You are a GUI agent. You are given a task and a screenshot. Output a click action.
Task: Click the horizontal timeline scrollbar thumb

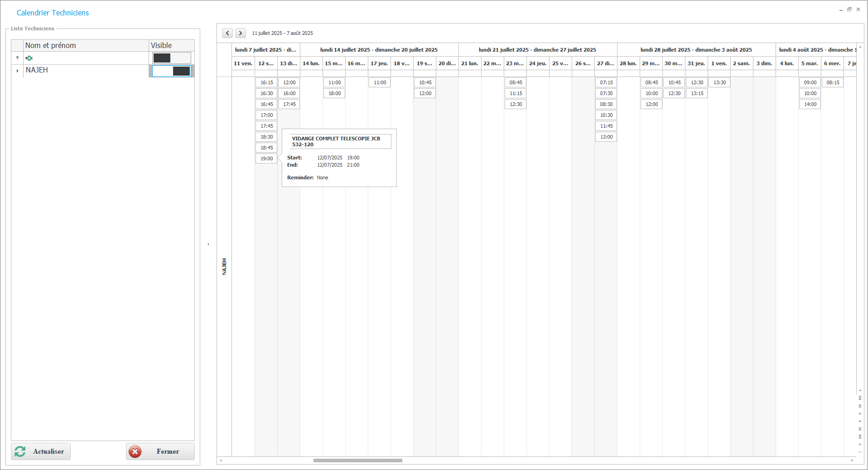[x=357, y=460]
